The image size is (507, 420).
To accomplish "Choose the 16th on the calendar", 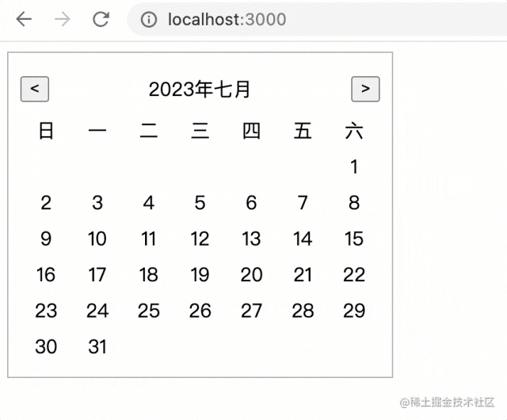I will point(46,275).
